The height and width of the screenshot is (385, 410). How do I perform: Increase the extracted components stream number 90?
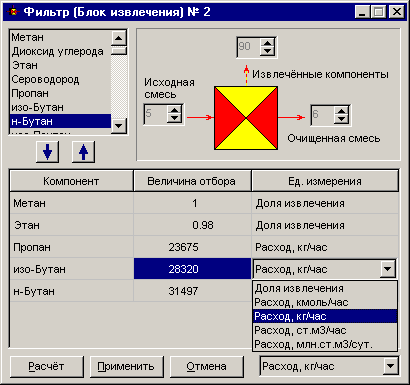click(x=267, y=42)
